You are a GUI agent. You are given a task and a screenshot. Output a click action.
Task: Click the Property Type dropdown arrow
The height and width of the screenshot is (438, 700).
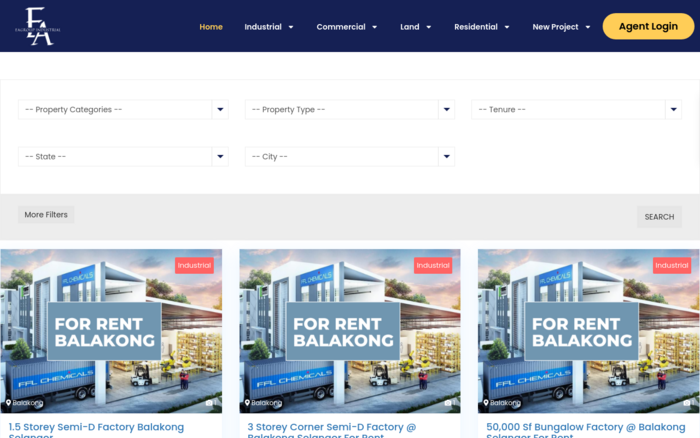coord(446,109)
